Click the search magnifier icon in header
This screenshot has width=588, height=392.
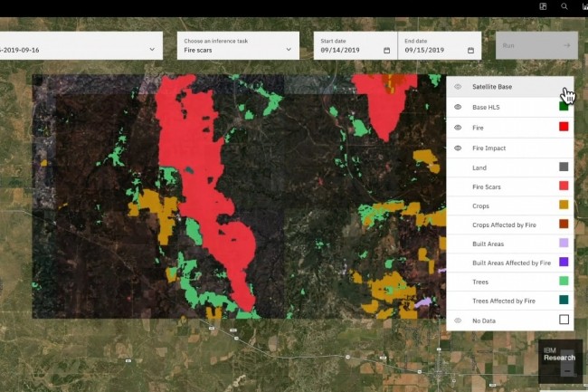pyautogui.click(x=564, y=6)
